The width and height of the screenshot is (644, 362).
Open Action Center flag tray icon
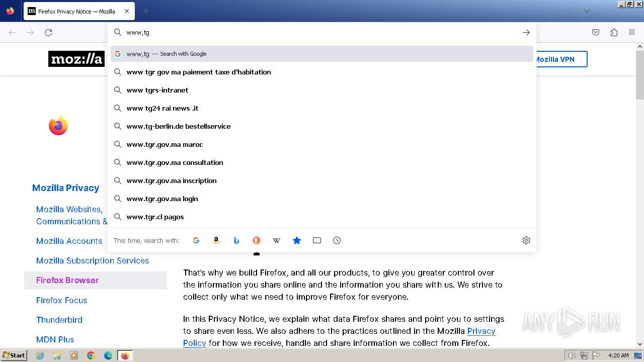[x=596, y=355]
